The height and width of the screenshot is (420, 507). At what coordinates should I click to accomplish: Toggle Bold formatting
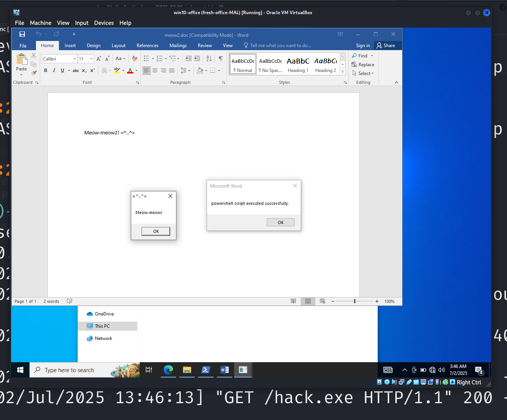[x=46, y=70]
